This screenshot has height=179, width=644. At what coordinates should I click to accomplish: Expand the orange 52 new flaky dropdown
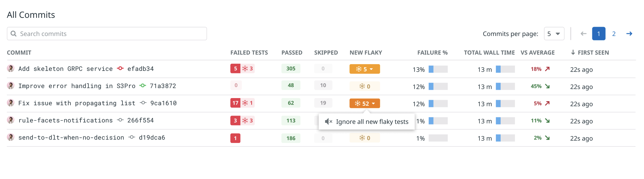click(364, 103)
